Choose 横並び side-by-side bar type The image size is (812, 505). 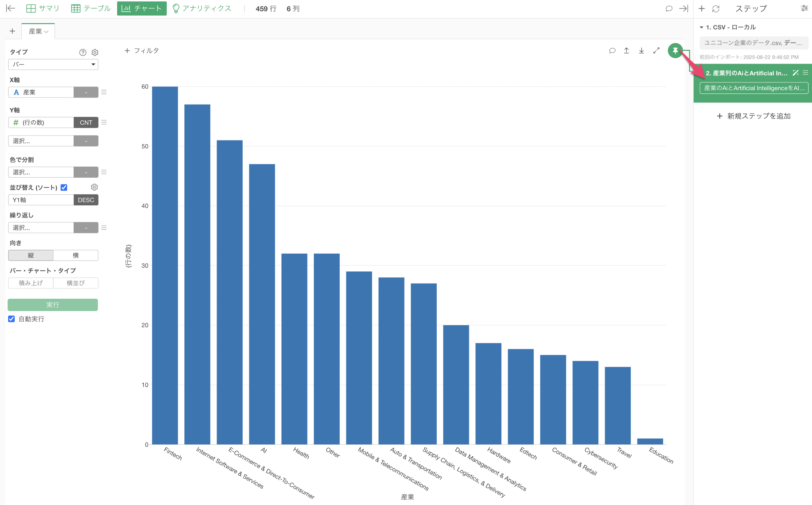pyautogui.click(x=76, y=283)
